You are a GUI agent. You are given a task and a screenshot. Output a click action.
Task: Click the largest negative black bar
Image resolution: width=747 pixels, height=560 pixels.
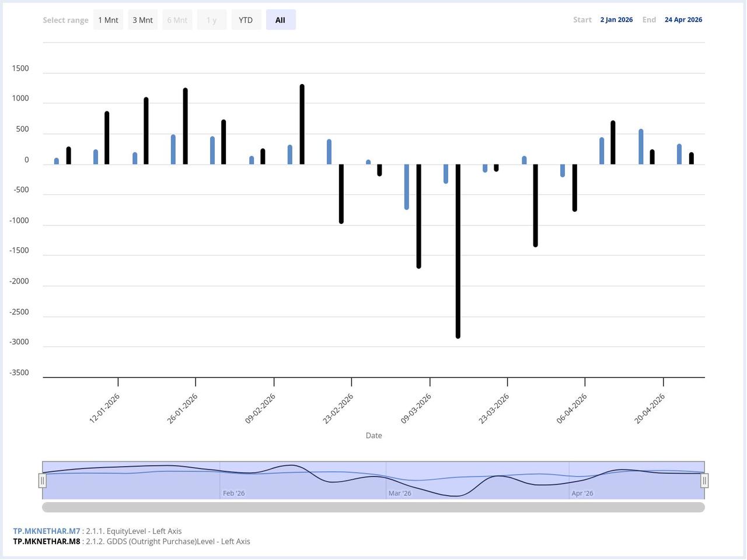pos(458,251)
